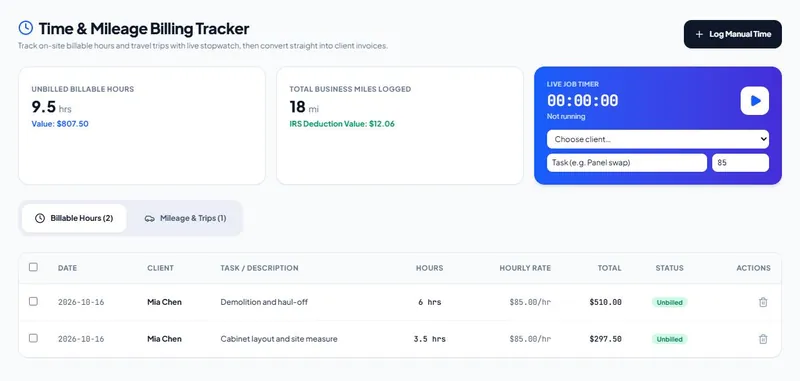The height and width of the screenshot is (381, 800).
Task: Click the Date column header
Action: [x=67, y=268]
